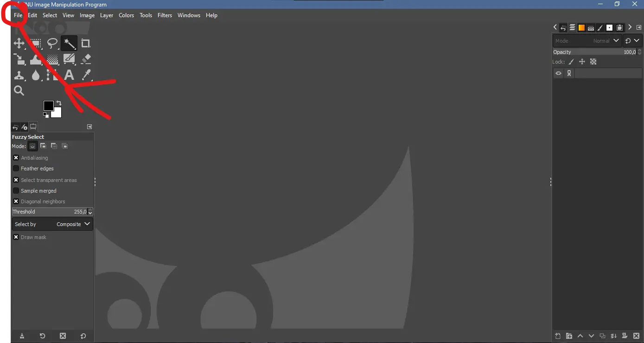Click the layer Opacity slider
644x343 pixels.
tap(595, 52)
